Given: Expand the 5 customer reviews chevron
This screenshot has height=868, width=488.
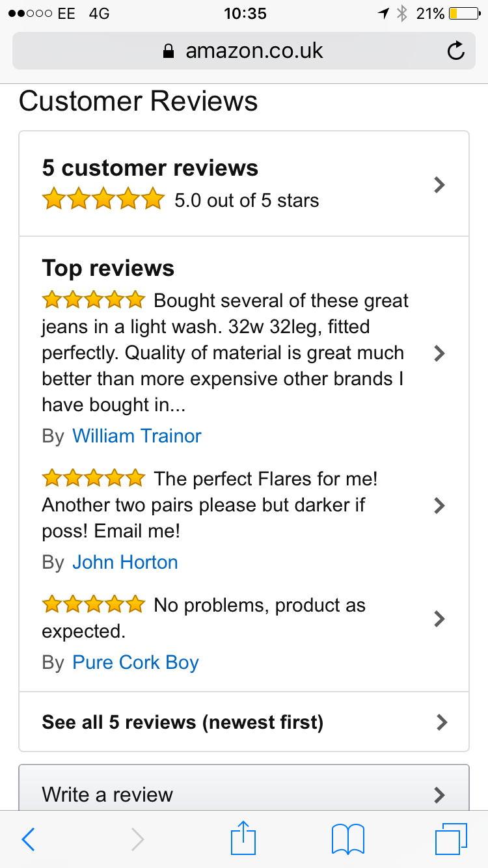Looking at the screenshot, I should click(x=439, y=185).
